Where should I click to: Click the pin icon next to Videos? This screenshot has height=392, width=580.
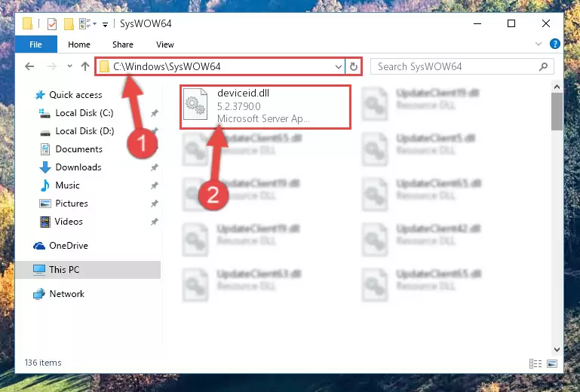[155, 222]
